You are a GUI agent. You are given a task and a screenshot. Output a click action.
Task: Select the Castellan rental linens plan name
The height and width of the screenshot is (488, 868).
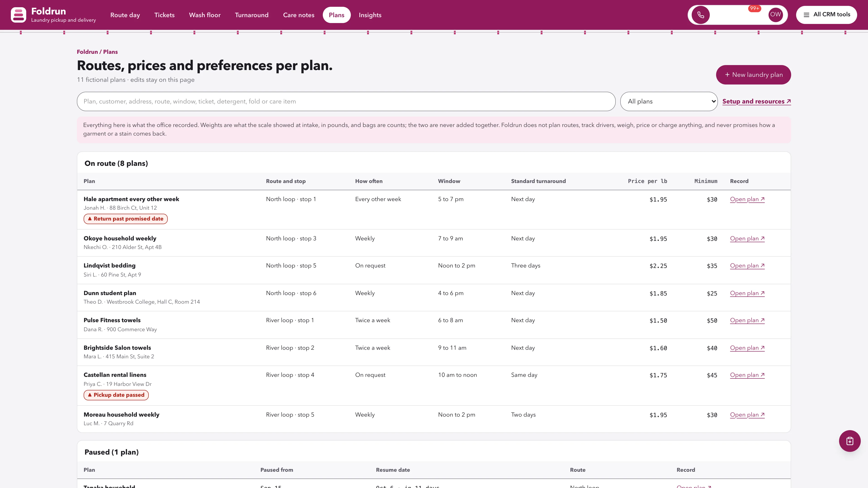click(x=115, y=375)
